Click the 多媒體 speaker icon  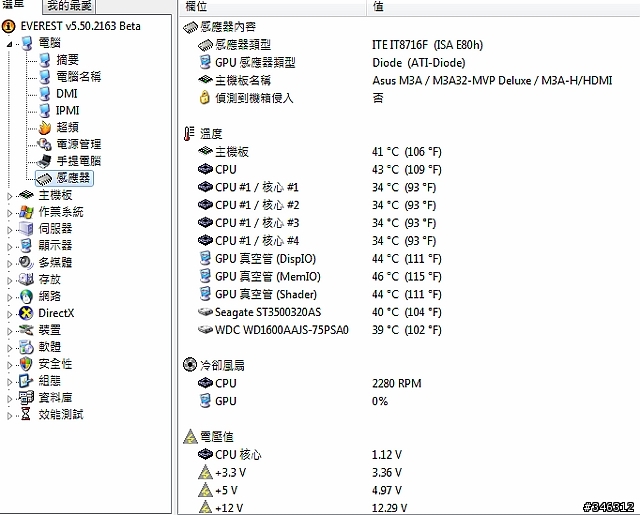26,262
